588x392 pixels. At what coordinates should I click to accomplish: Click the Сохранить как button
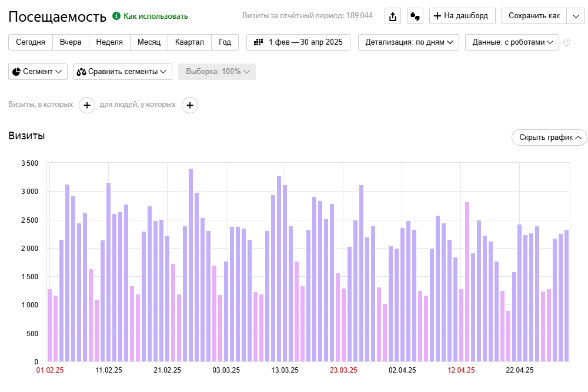pyautogui.click(x=534, y=16)
